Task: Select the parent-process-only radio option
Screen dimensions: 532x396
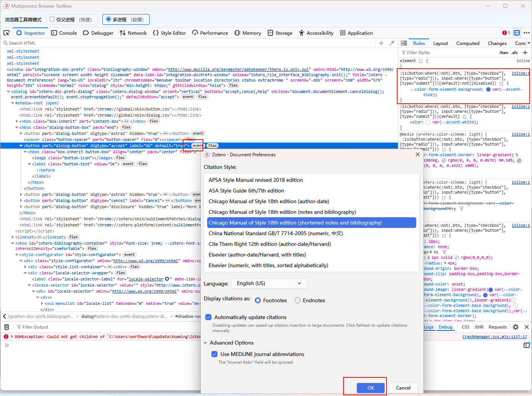Action: 52,19
